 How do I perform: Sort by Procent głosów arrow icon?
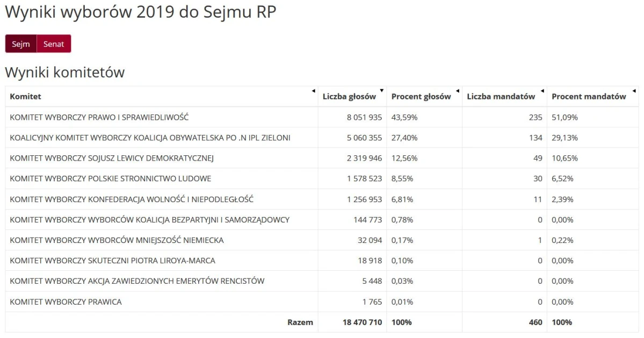click(458, 91)
